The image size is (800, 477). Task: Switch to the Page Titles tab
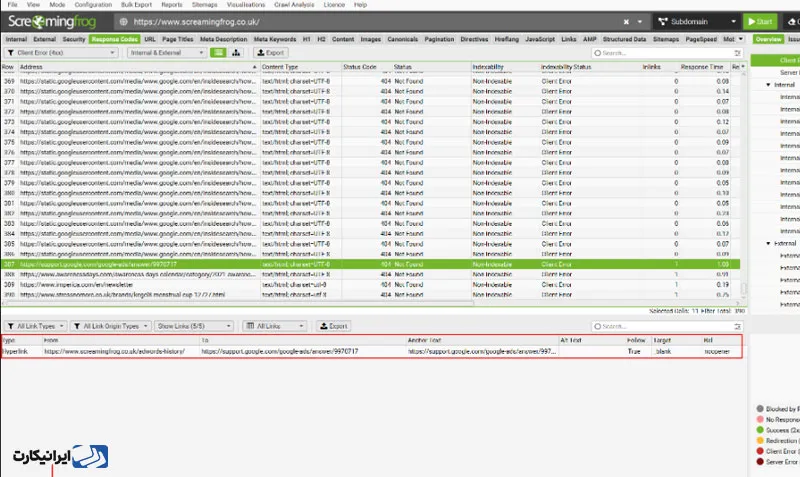coord(177,39)
